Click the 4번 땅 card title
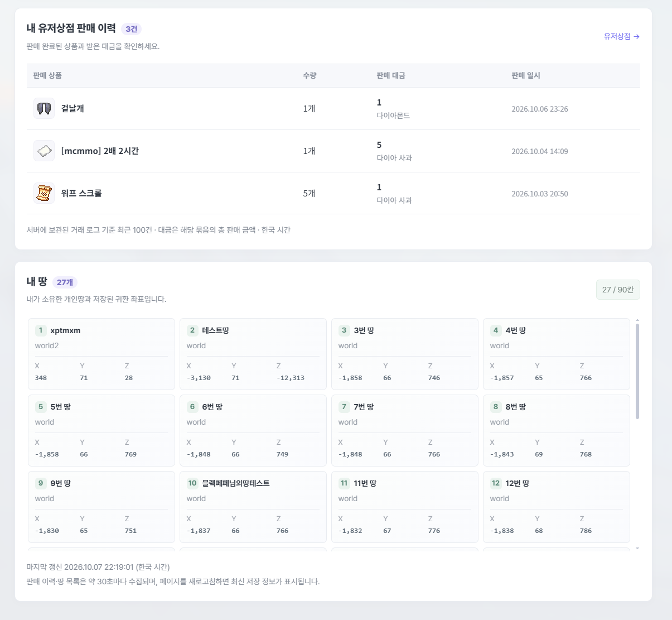Viewport: 672px width, 620px height. point(515,330)
